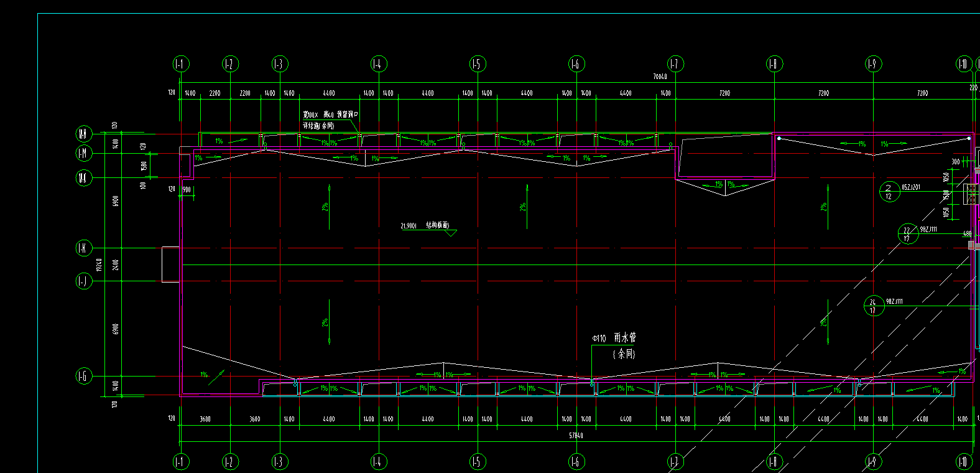Pick the 1-G axis bubble on the left
Viewport: 980px width, 473px height.
pos(84,376)
